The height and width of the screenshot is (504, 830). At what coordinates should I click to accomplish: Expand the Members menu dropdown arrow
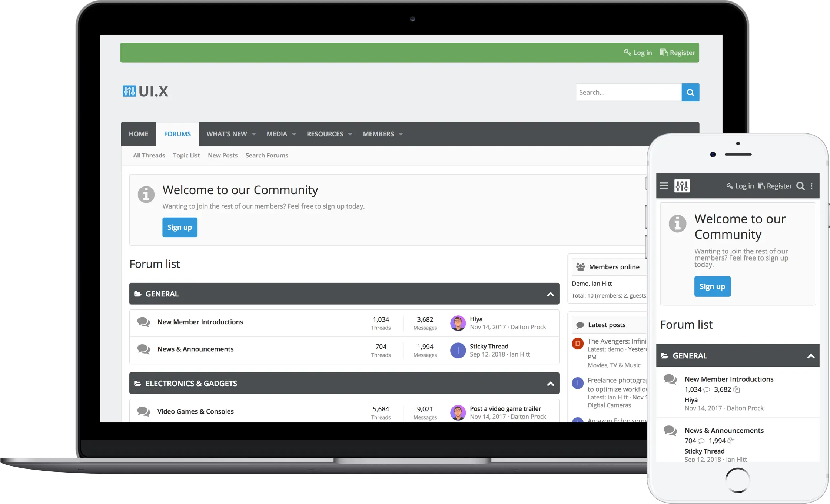coord(401,134)
